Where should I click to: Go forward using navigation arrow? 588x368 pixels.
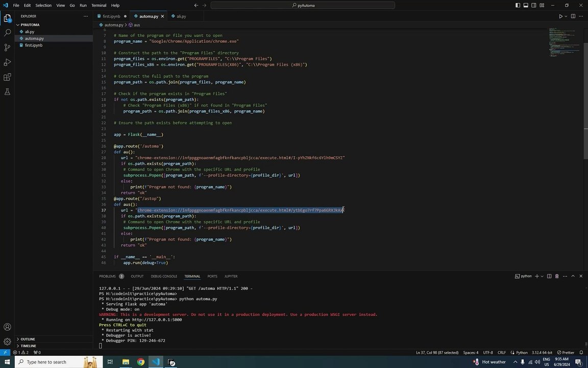point(204,5)
